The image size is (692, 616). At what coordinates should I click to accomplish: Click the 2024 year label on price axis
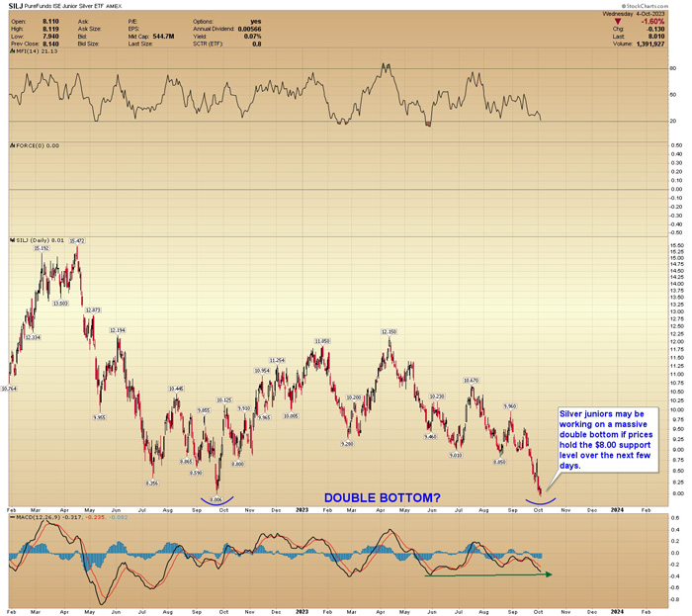[x=617, y=510]
